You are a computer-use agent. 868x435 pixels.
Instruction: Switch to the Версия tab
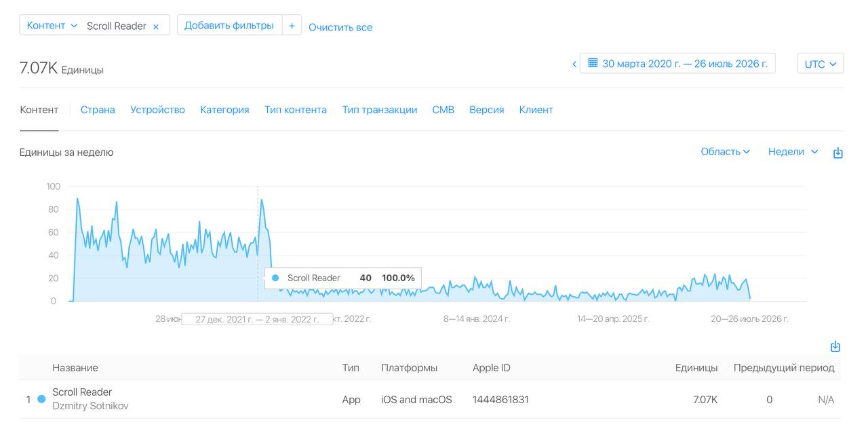click(x=487, y=109)
